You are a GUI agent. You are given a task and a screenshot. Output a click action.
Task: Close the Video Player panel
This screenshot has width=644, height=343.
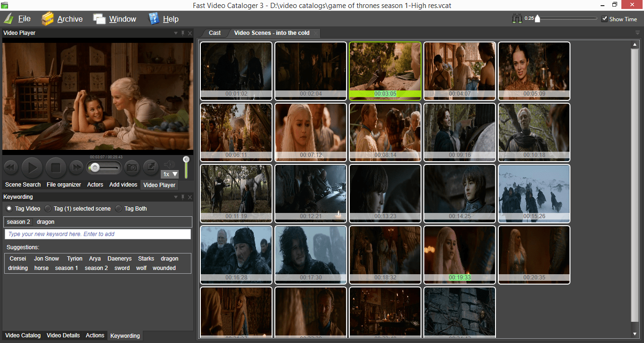point(190,33)
